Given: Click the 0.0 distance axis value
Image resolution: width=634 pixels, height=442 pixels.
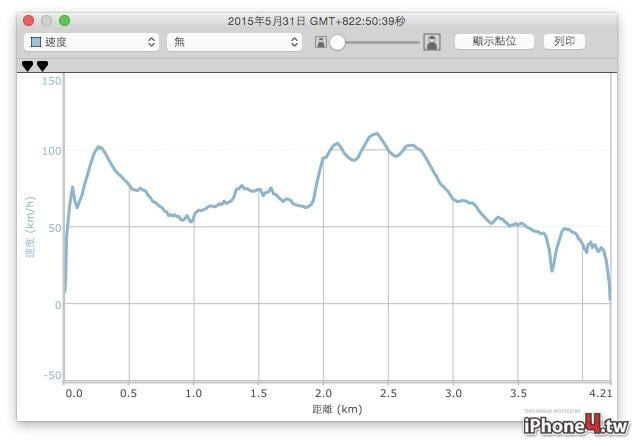Looking at the screenshot, I should coord(74,393).
